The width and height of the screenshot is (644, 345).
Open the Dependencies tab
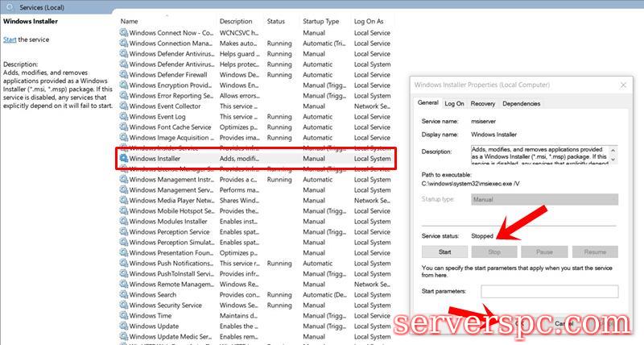click(522, 103)
